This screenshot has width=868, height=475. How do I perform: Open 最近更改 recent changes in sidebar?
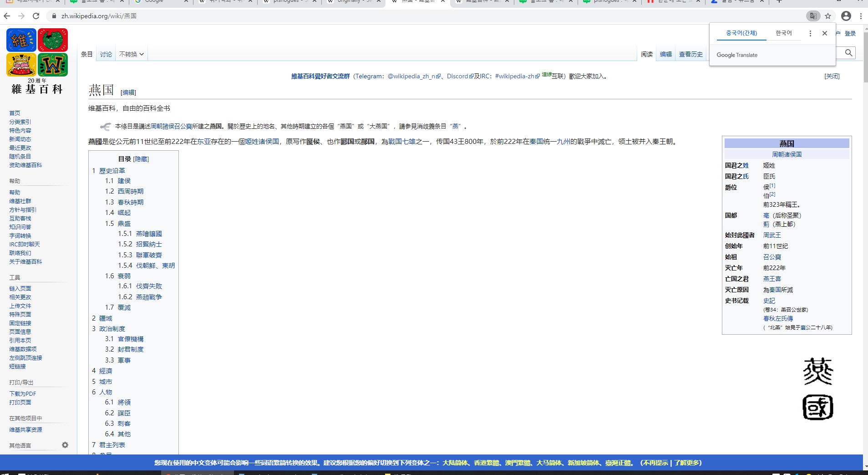(20, 148)
